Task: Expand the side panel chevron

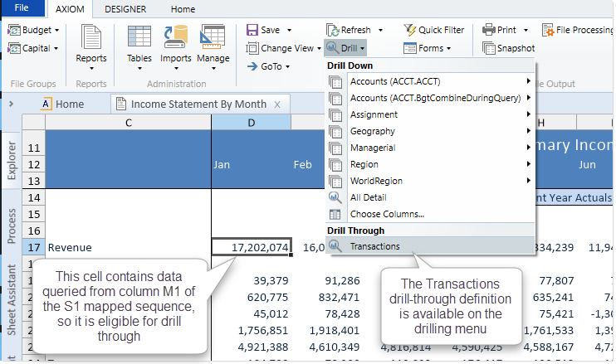Action: pos(11,104)
